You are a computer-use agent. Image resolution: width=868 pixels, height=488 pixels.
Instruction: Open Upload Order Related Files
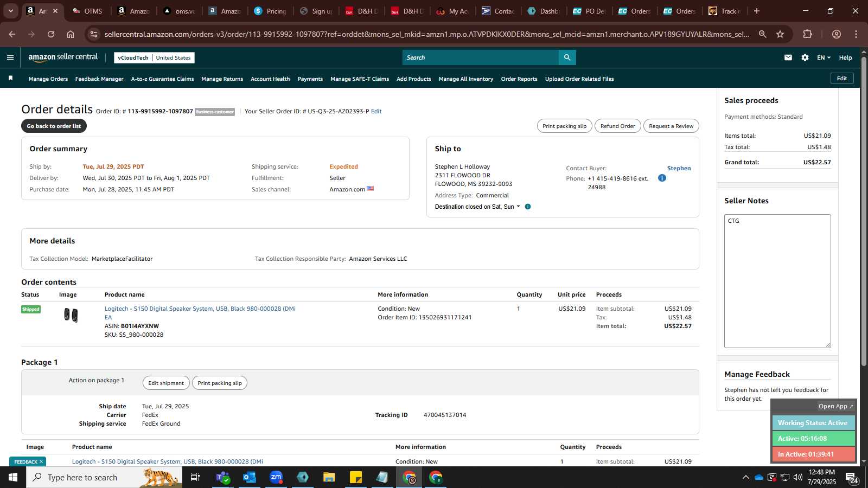tap(579, 79)
